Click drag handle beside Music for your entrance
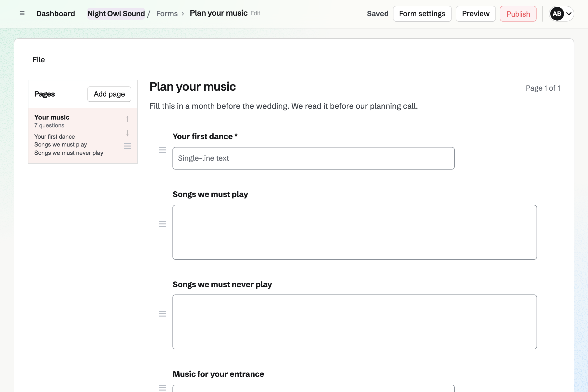Viewport: 588px width, 392px height. (162, 388)
